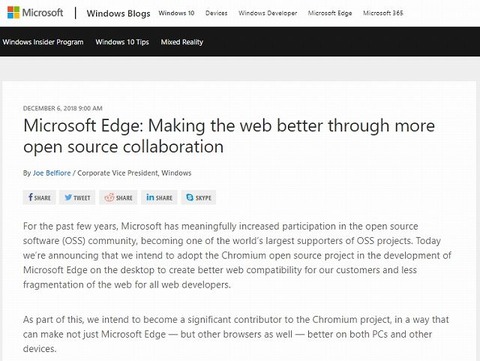Image resolution: width=480 pixels, height=361 pixels.
Task: Open the Microsoft 365 navigation item
Action: point(383,13)
